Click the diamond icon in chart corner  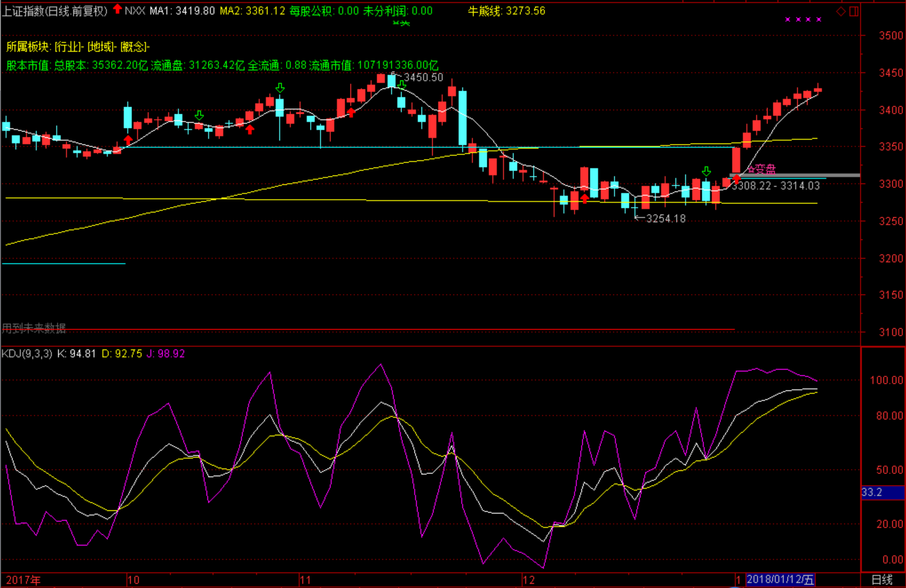[840, 11]
